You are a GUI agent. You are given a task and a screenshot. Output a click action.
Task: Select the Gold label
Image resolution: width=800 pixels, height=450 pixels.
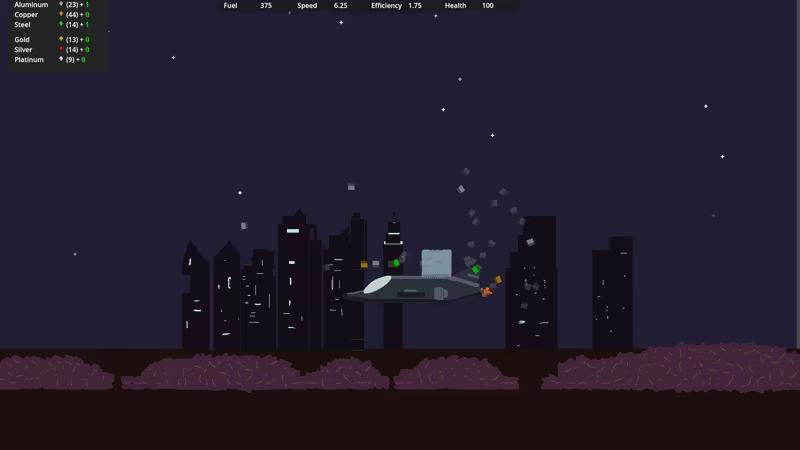coord(22,39)
